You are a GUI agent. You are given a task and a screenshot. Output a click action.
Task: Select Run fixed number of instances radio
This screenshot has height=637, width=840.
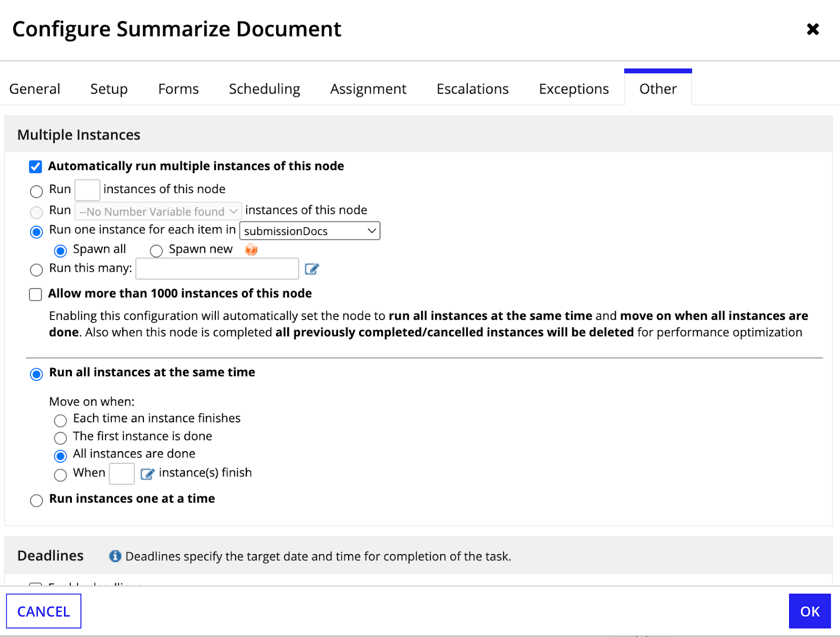point(36,192)
